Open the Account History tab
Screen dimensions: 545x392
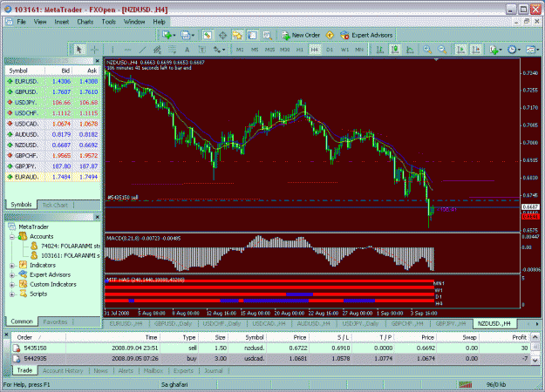click(x=63, y=371)
